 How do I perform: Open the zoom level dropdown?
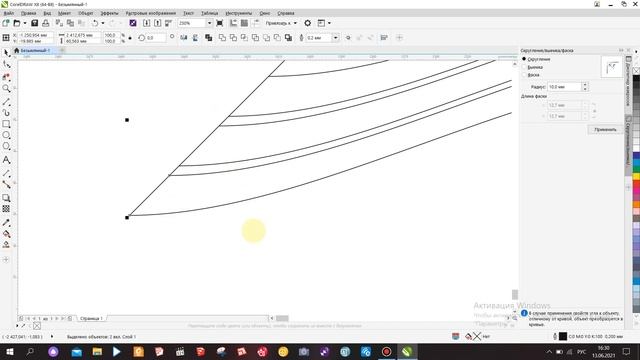(x=209, y=23)
